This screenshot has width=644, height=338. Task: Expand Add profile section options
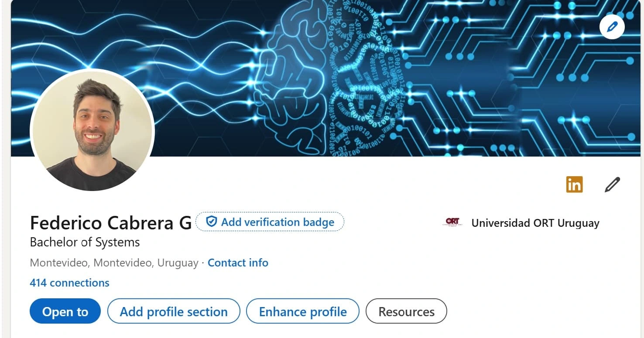[174, 311]
